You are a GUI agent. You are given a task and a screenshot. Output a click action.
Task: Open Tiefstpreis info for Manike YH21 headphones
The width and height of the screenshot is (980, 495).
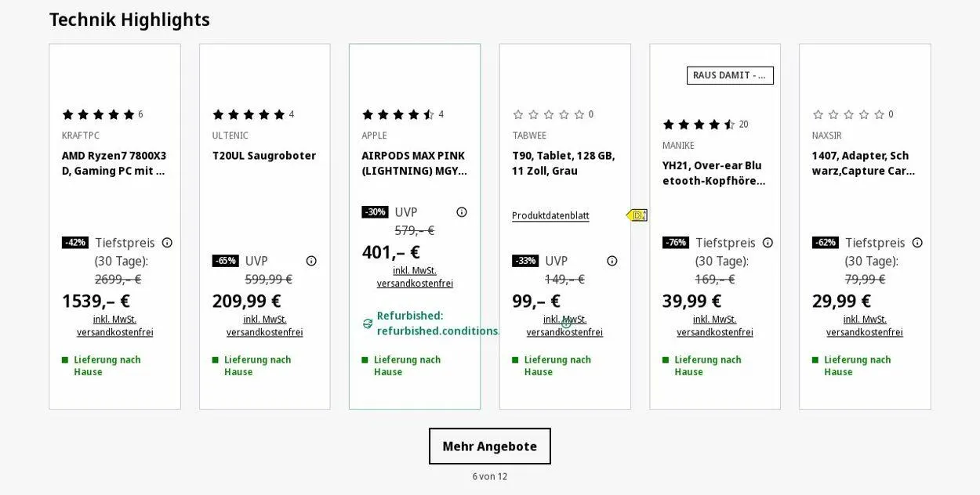point(768,243)
